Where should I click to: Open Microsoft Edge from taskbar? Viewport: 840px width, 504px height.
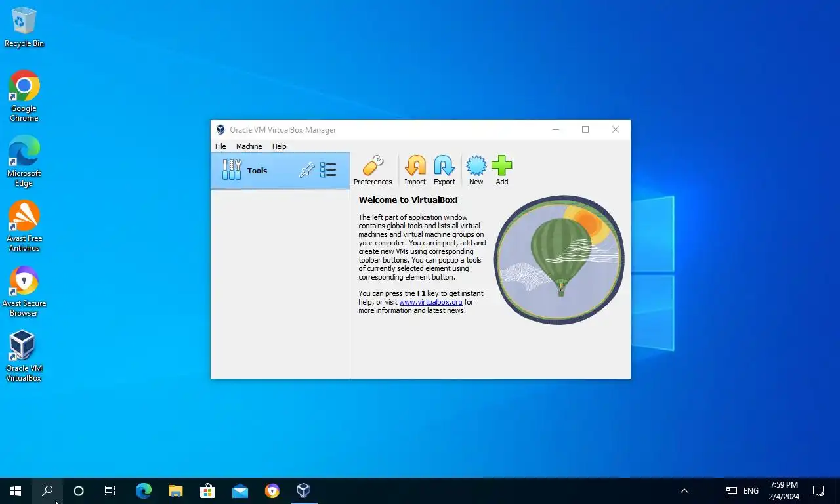143,491
